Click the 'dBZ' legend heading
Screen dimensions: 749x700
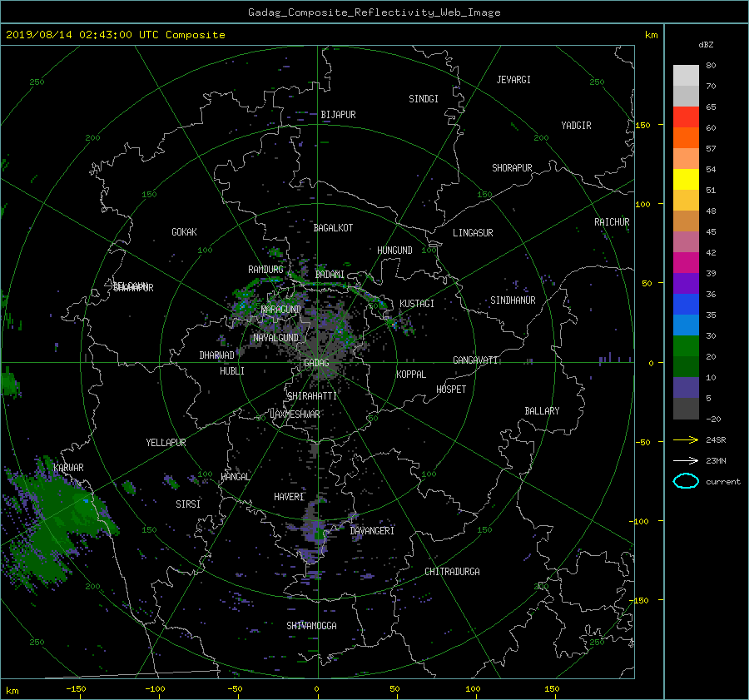click(706, 44)
